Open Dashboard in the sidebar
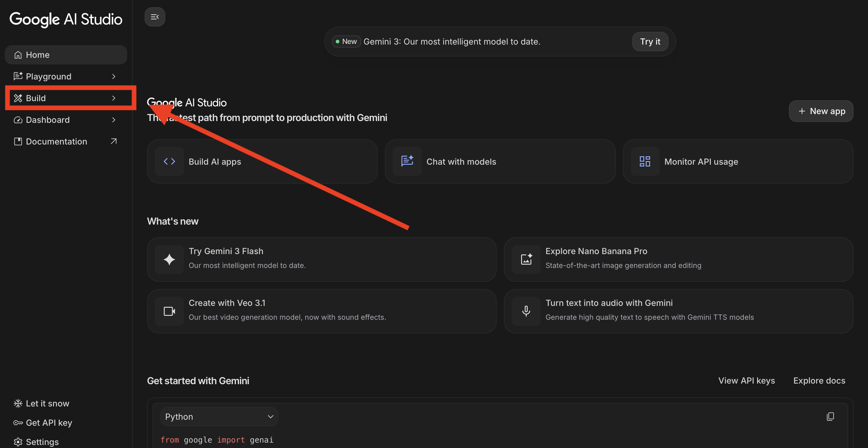 coord(66,120)
